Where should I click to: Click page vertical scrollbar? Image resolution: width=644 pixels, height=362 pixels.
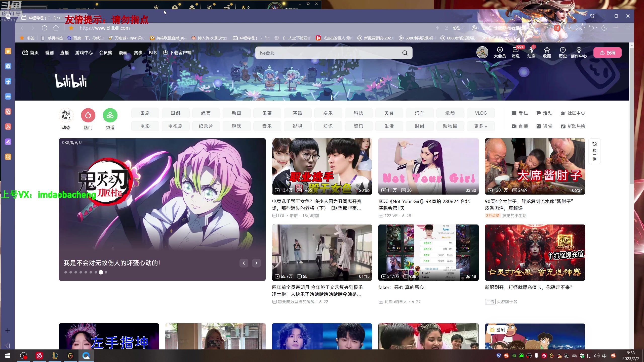click(x=631, y=116)
